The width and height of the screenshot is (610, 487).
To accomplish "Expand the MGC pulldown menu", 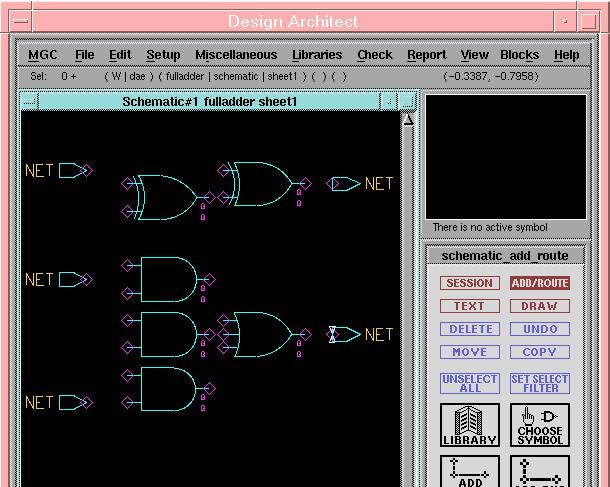I will coord(43,55).
